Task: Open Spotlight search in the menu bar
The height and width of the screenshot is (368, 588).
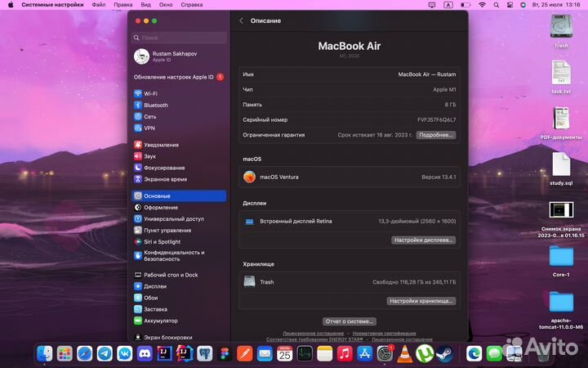Action: 497,5
